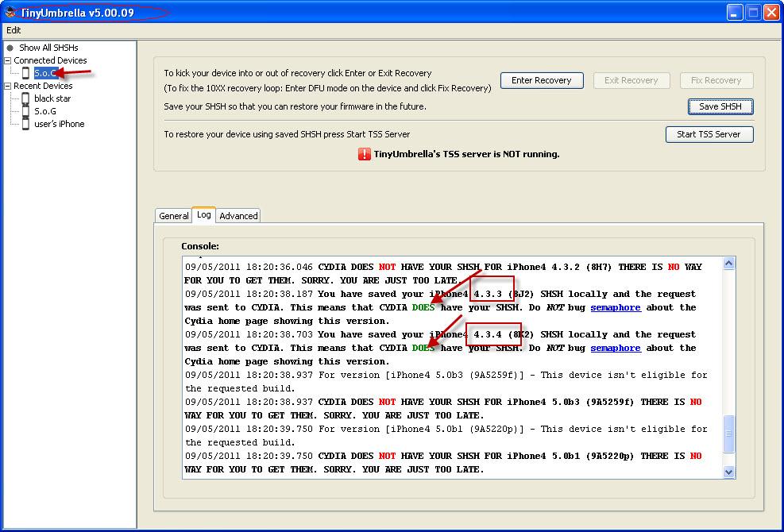Viewport: 784px width, 532px height.
Task: Click the 'Save your SHSH so that' instruction text
Action: (x=295, y=106)
